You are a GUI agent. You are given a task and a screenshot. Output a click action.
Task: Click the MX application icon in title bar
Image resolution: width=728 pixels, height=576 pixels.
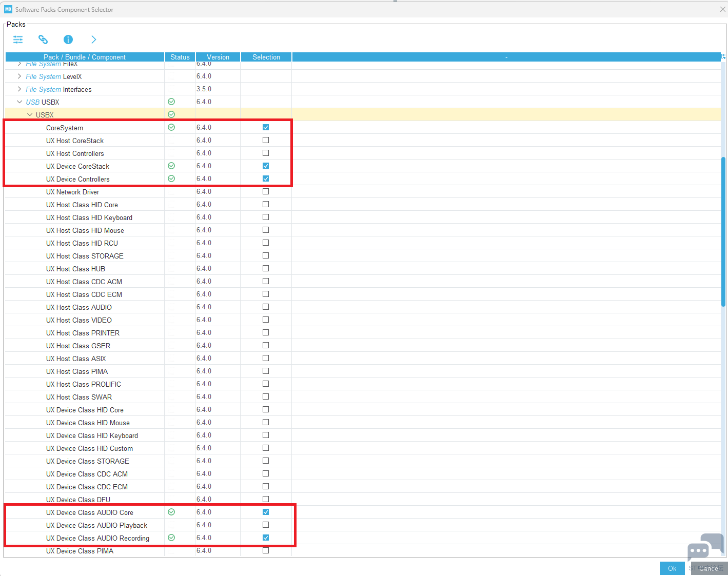[x=8, y=9]
